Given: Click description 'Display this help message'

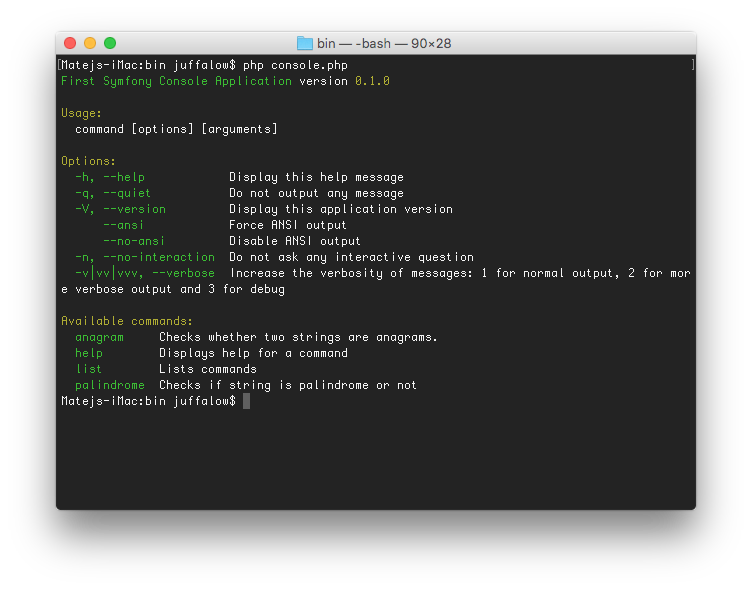Looking at the screenshot, I should click(x=317, y=177).
